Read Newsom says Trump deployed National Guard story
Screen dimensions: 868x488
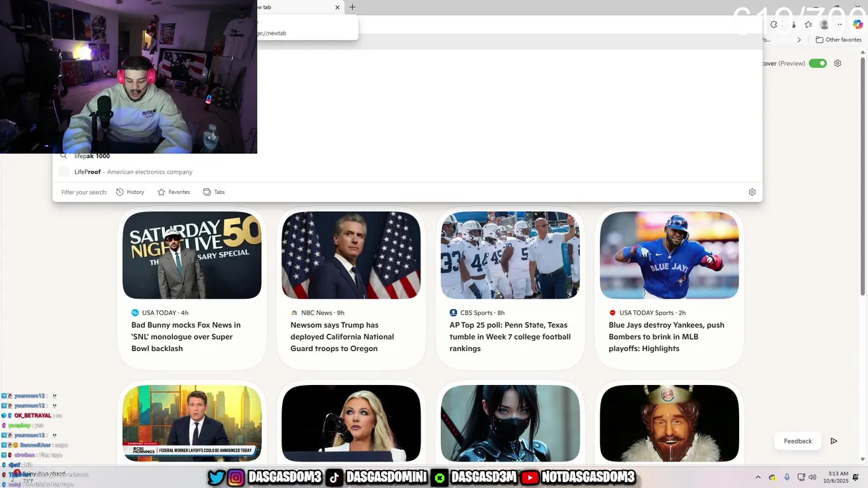(342, 336)
